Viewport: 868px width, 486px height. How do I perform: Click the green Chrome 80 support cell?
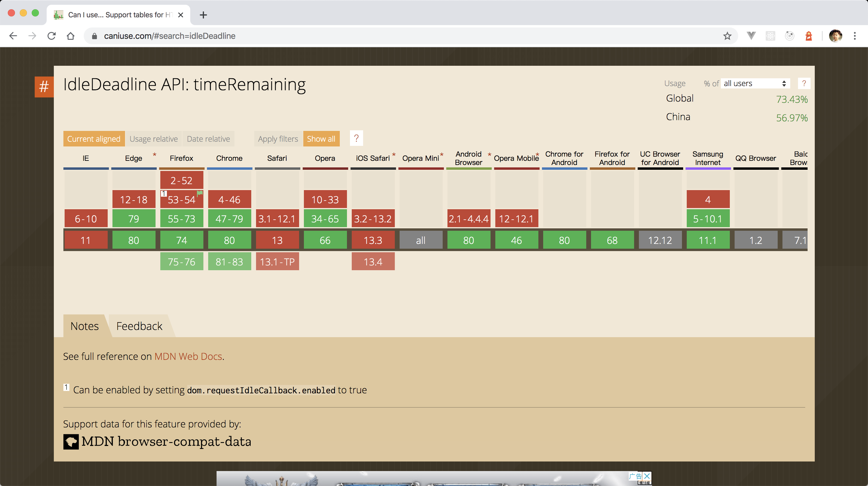[229, 240]
